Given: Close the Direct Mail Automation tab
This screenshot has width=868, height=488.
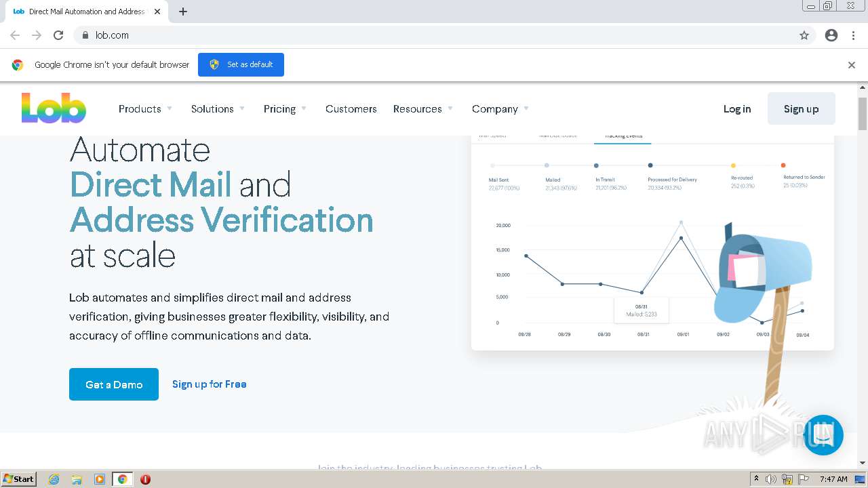Looking at the screenshot, I should pos(157,12).
